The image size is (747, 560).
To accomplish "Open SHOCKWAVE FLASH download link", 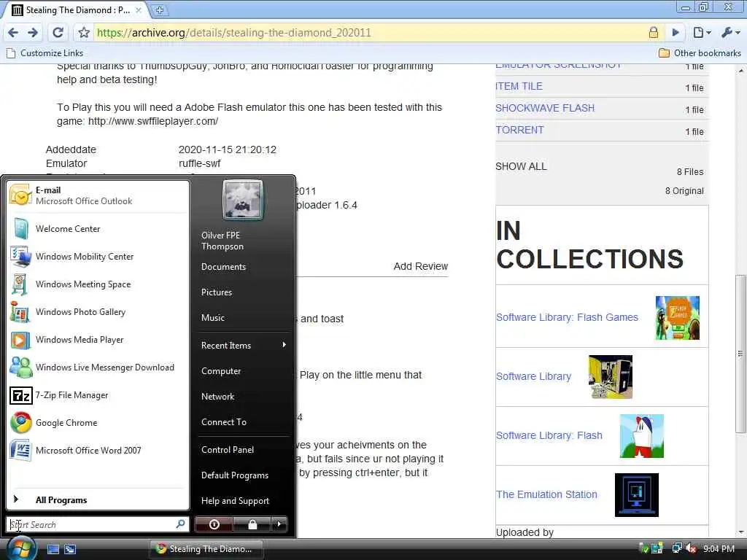I will coord(545,108).
